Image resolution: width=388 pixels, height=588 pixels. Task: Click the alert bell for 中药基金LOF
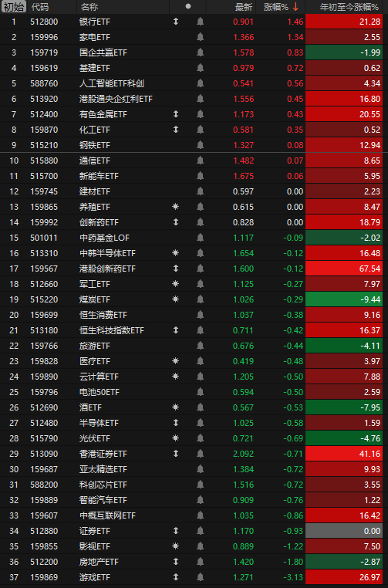point(201,238)
